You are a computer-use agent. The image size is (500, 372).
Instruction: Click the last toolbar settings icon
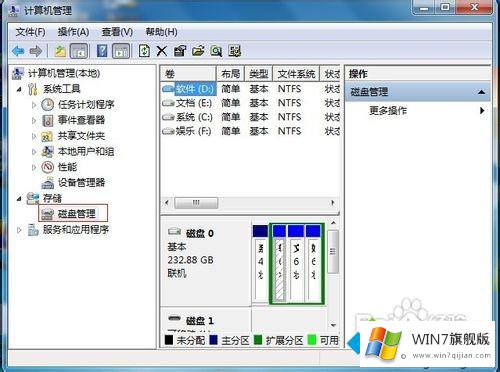tap(235, 51)
